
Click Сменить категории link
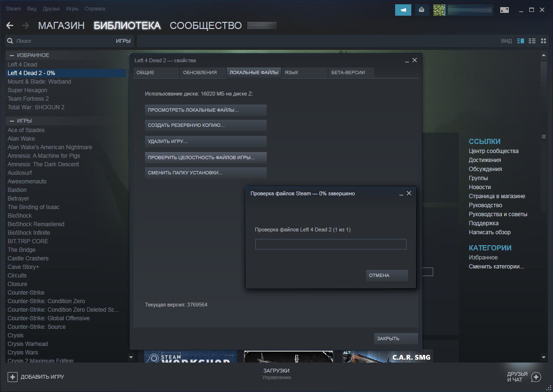[496, 267]
